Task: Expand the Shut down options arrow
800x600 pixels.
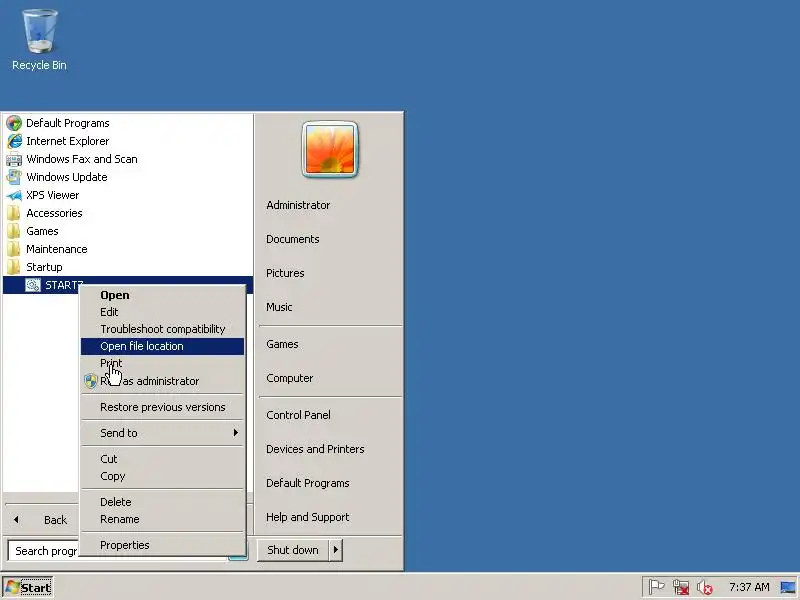Action: click(x=336, y=550)
